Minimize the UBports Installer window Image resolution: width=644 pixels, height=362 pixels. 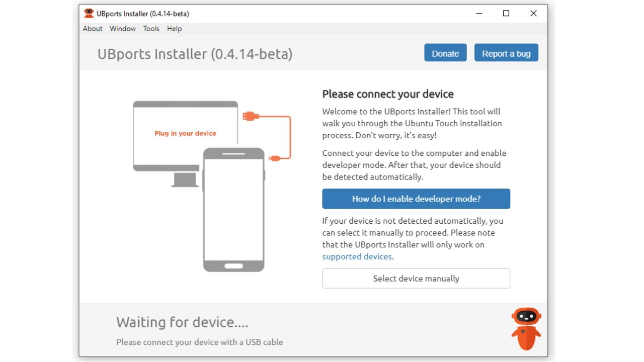coord(479,14)
